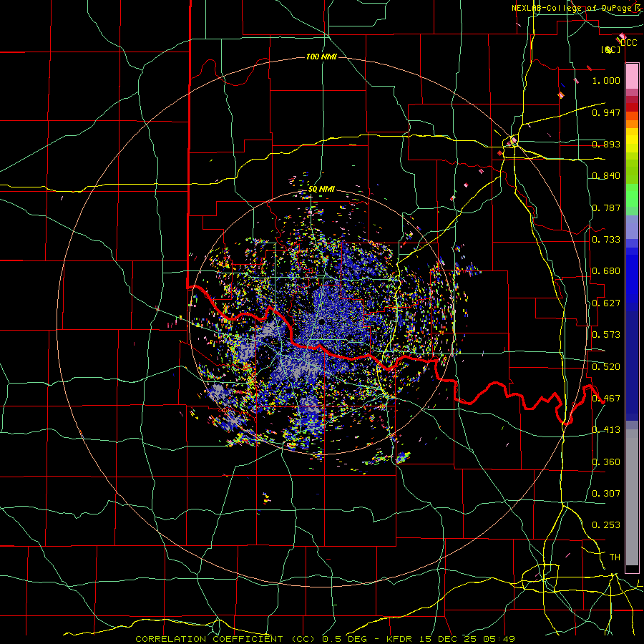Click the 0.573 legend value
Viewport: 644px width, 644px height.
(606, 335)
